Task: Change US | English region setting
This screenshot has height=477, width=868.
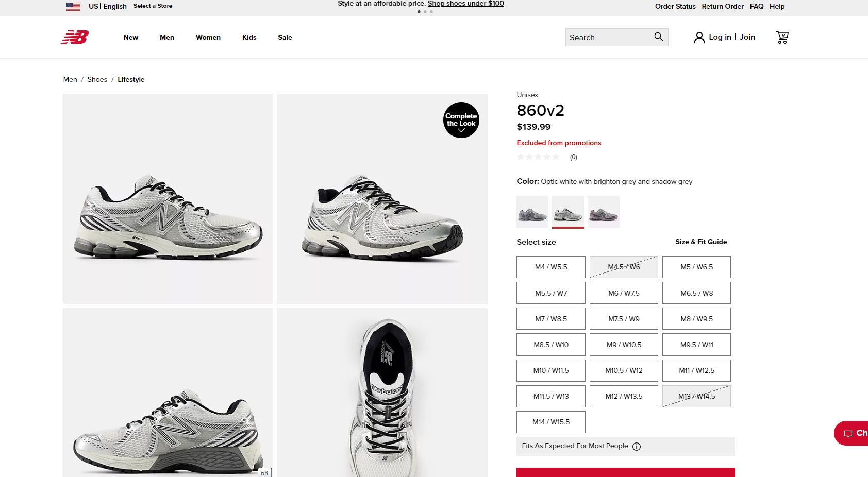Action: (x=108, y=6)
